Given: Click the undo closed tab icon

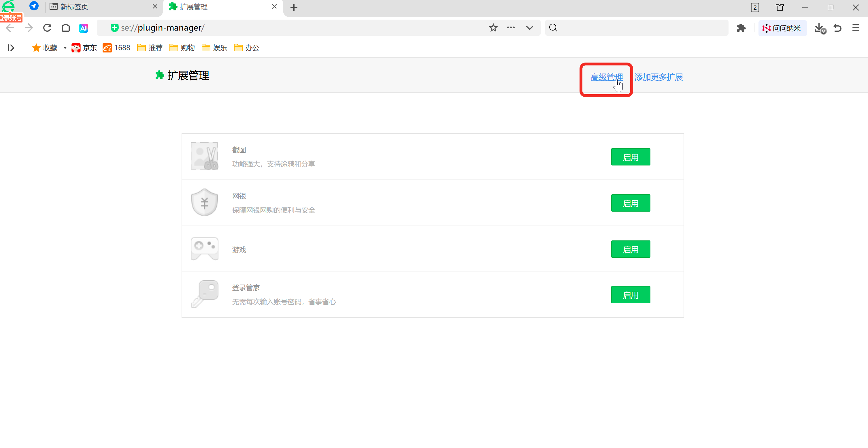Looking at the screenshot, I should click(x=838, y=28).
